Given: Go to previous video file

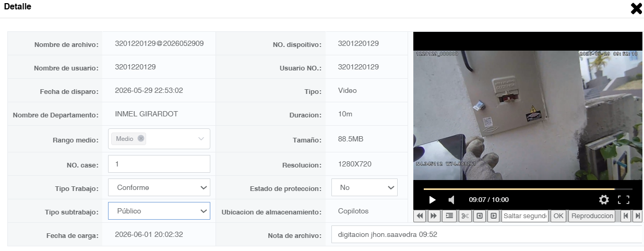Looking at the screenshot, I should tap(626, 216).
